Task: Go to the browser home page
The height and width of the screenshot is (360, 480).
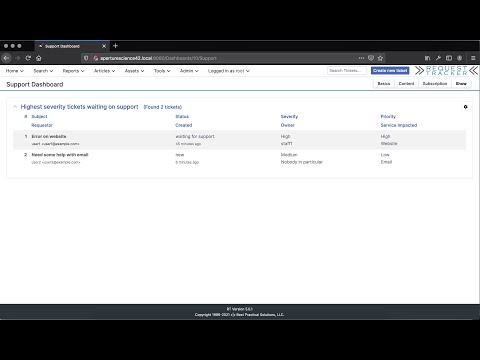Action: click(39, 58)
